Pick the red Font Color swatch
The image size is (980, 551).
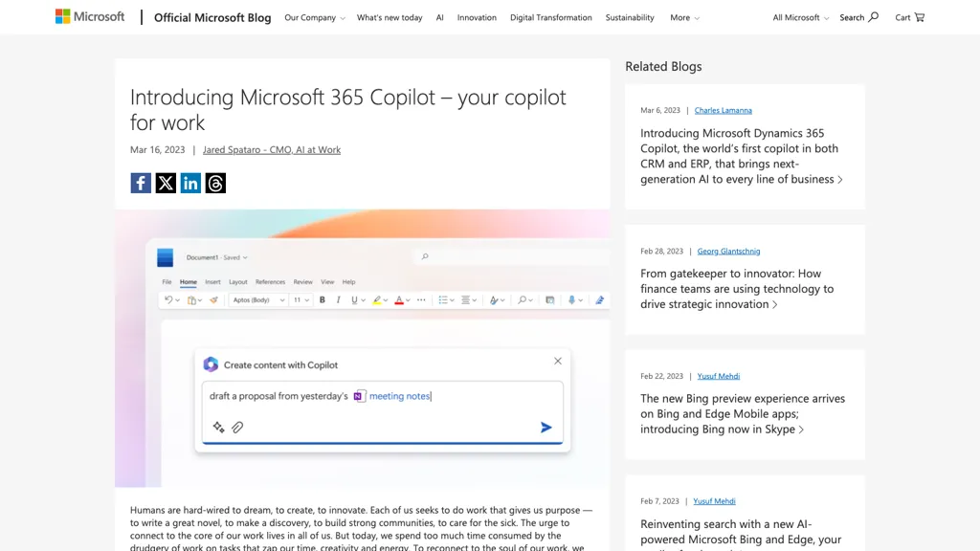click(x=398, y=298)
